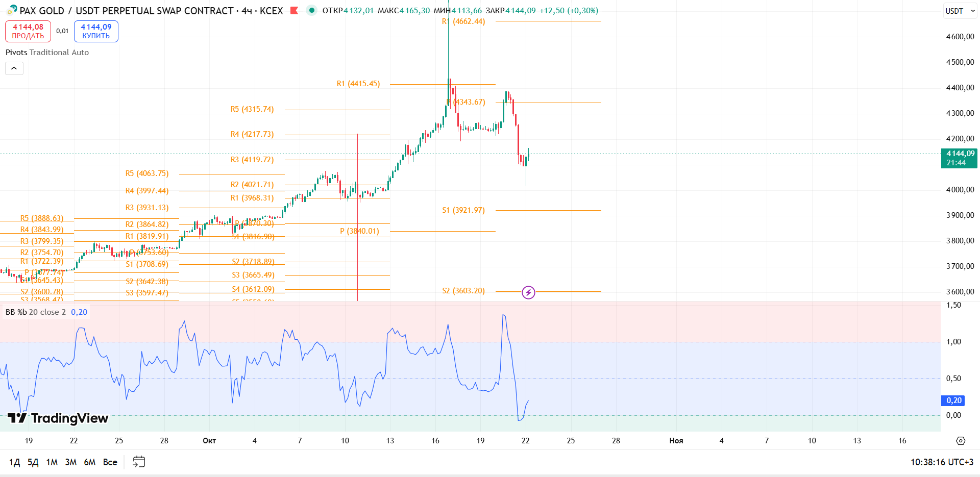Screen dimensions: 980x477
Task: Click the R1 (3968.31) pivot label
Action: coord(252,198)
